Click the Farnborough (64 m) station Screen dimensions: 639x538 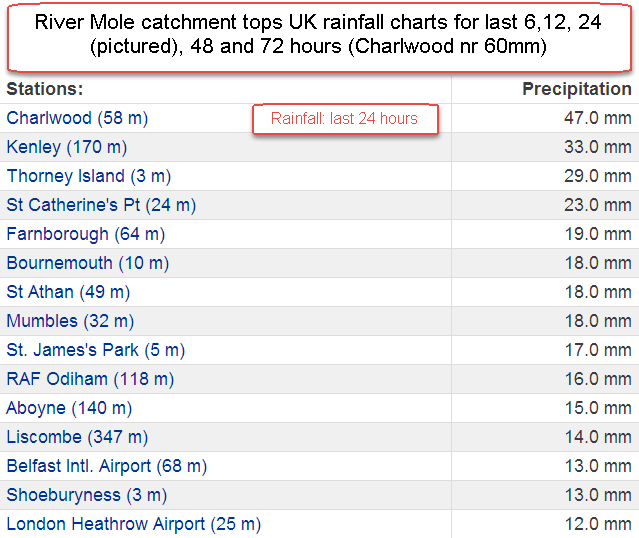(x=85, y=234)
